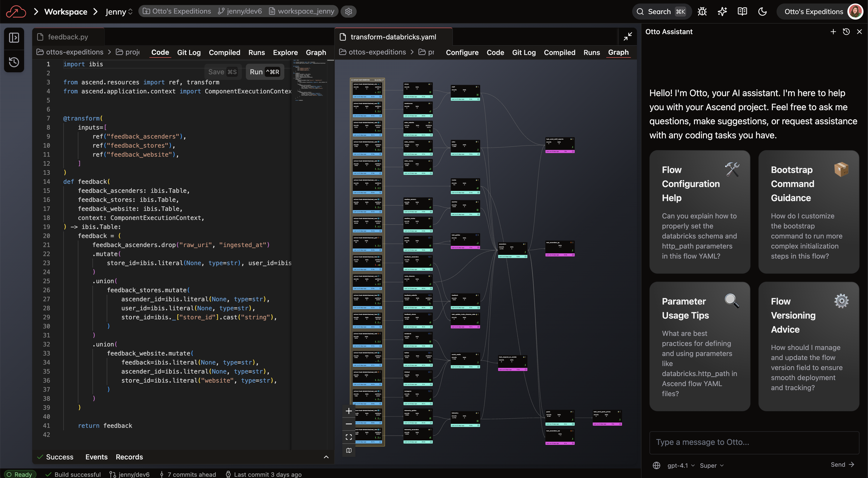
Task: Click the Run button
Action: click(264, 72)
